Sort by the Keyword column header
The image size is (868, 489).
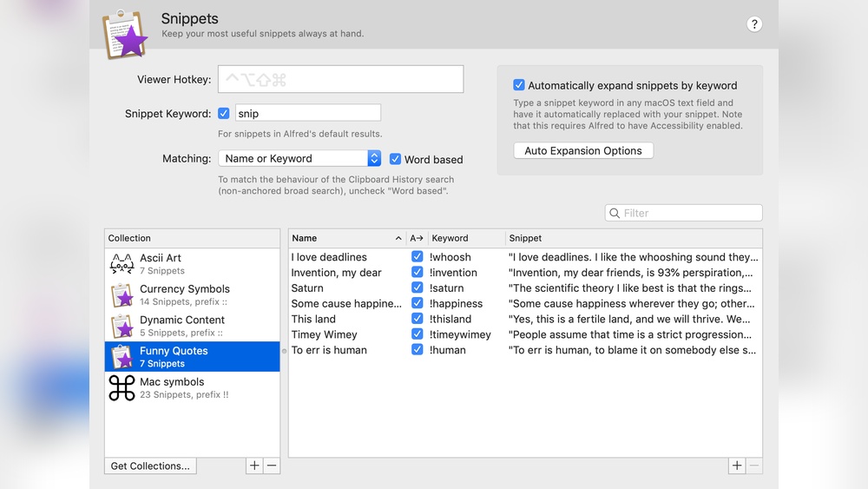tap(466, 238)
